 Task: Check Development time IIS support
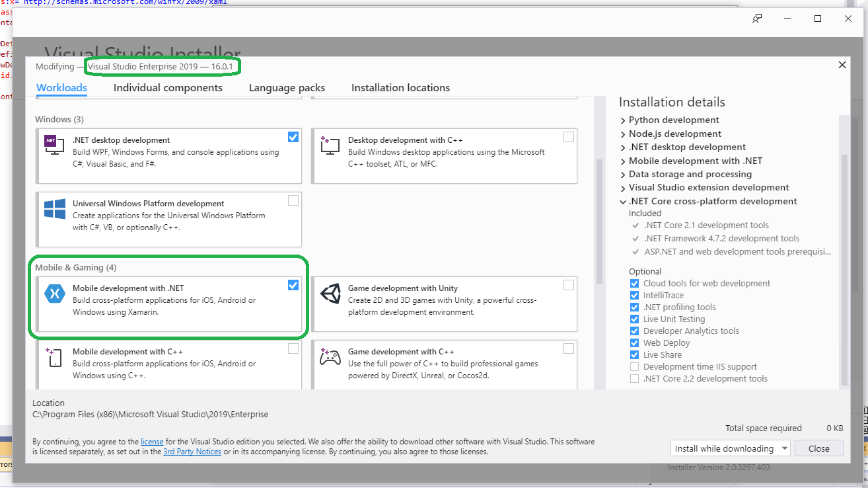point(635,367)
